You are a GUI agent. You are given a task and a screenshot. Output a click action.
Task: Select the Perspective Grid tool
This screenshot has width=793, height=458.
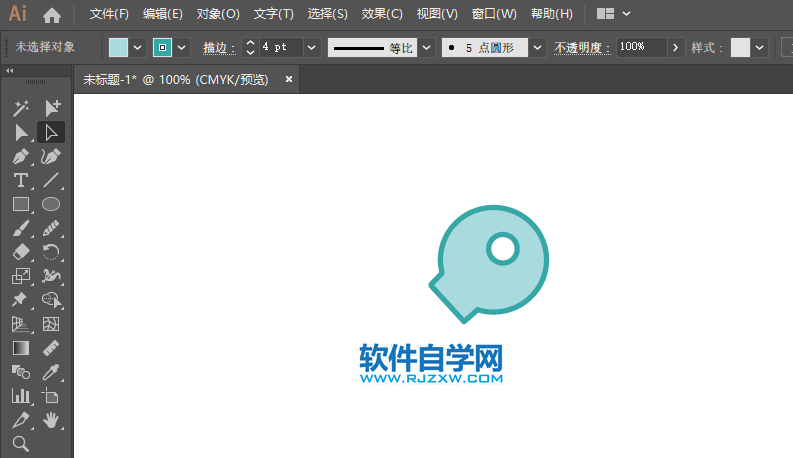(21, 324)
